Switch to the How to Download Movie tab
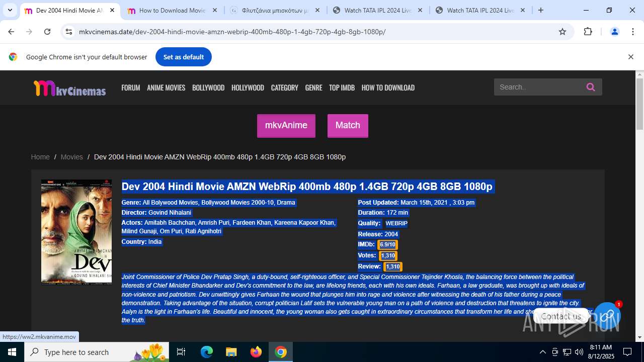Screen dimensions: 644x362 [x=173, y=10]
